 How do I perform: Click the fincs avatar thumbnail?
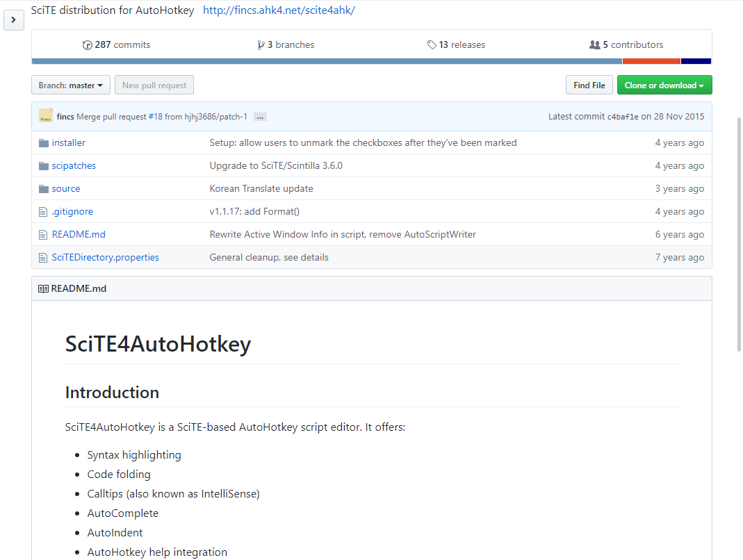[46, 116]
